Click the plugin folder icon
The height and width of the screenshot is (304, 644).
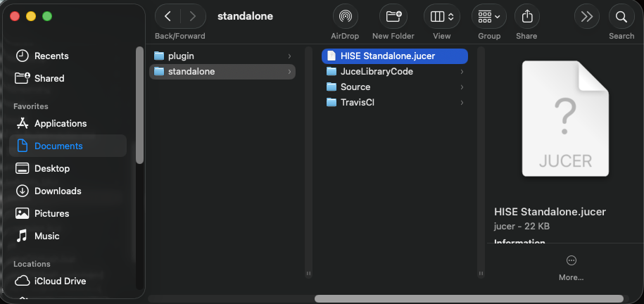click(159, 56)
